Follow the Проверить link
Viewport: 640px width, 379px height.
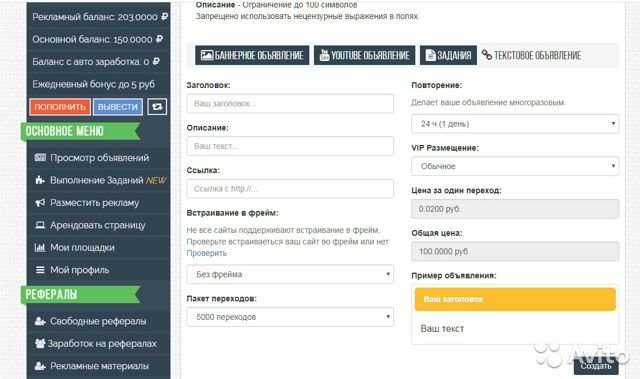point(207,253)
